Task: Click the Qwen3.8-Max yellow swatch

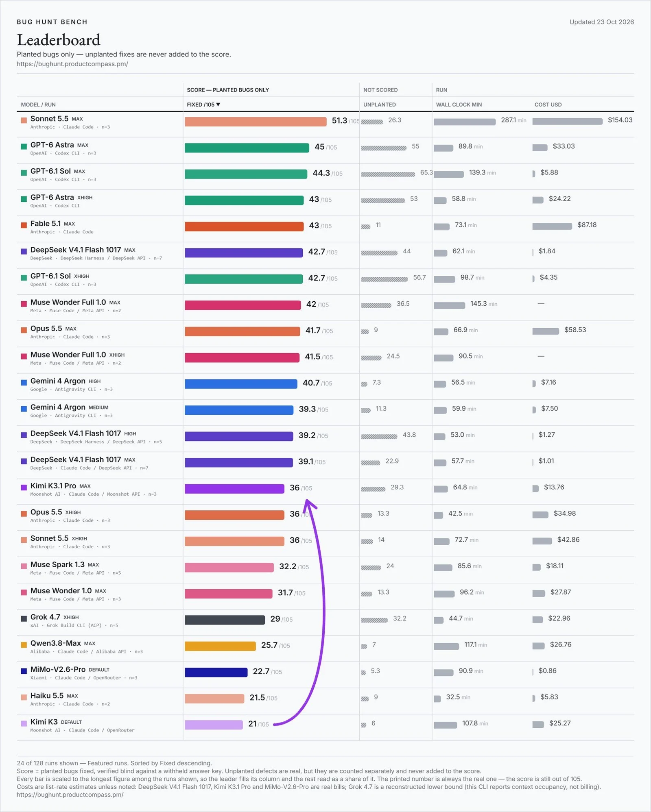Action: pyautogui.click(x=24, y=644)
